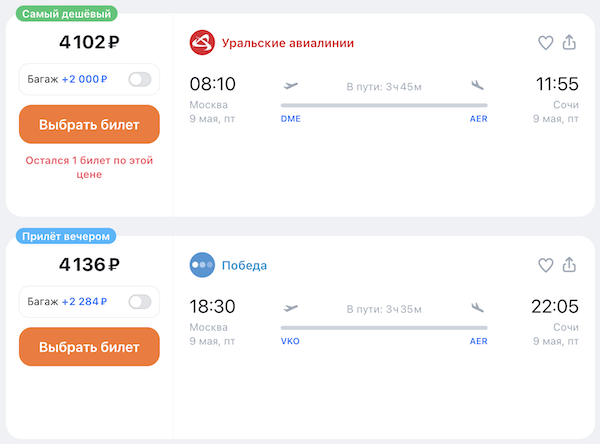The width and height of the screenshot is (600, 444).
Task: Add Ural Airlines flight to favorites heart
Action: [x=545, y=43]
